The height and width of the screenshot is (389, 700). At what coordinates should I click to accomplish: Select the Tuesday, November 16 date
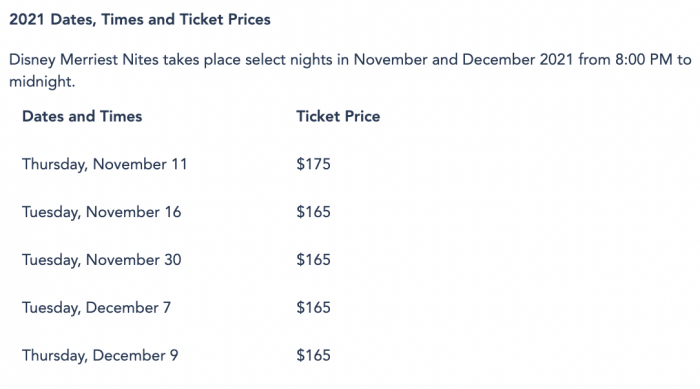click(102, 213)
